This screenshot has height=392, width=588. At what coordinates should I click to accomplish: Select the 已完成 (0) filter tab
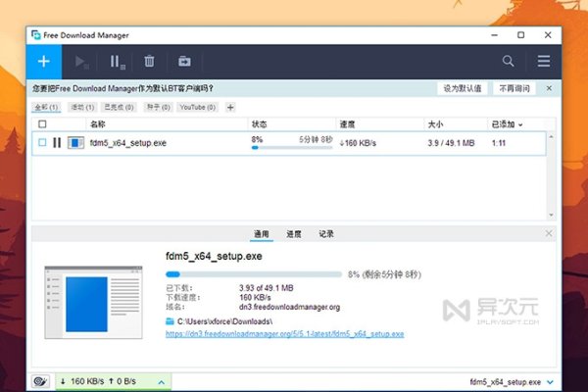coord(119,107)
